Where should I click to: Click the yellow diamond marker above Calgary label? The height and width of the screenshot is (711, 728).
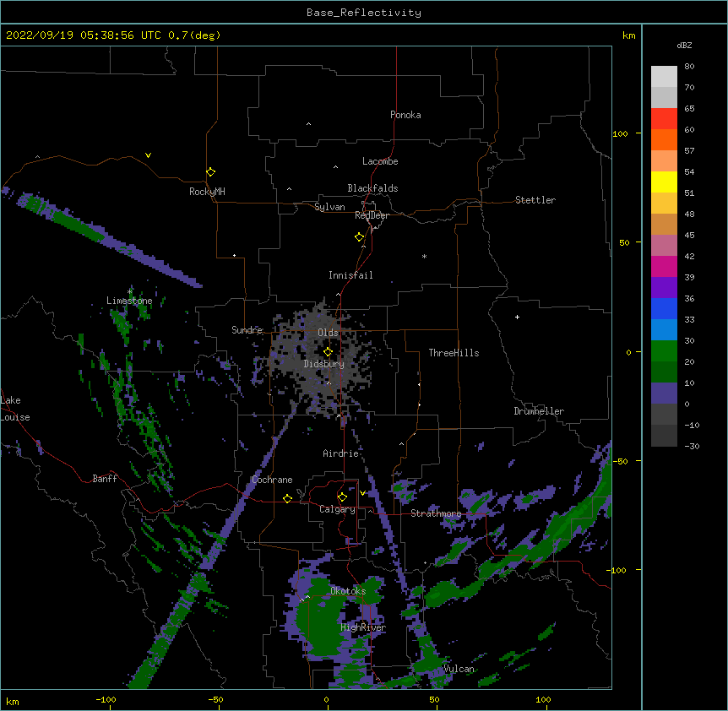click(342, 497)
